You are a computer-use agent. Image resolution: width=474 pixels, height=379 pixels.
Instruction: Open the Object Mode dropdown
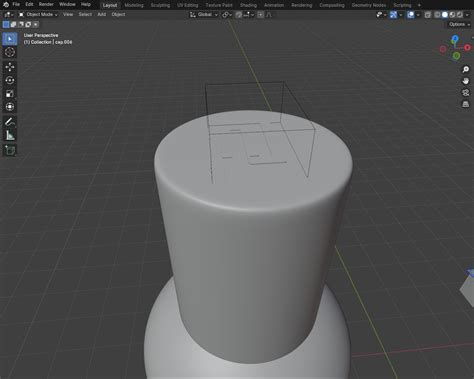coord(38,15)
